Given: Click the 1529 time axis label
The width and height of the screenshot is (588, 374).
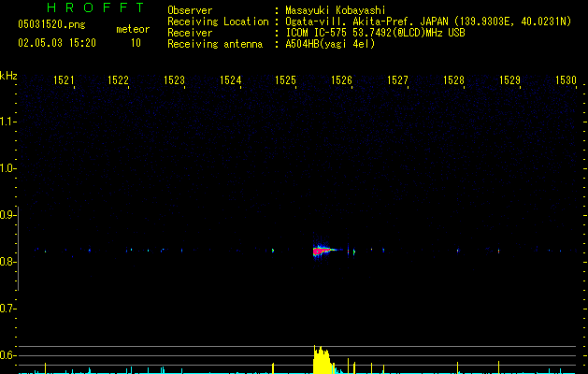Looking at the screenshot, I should (510, 80).
